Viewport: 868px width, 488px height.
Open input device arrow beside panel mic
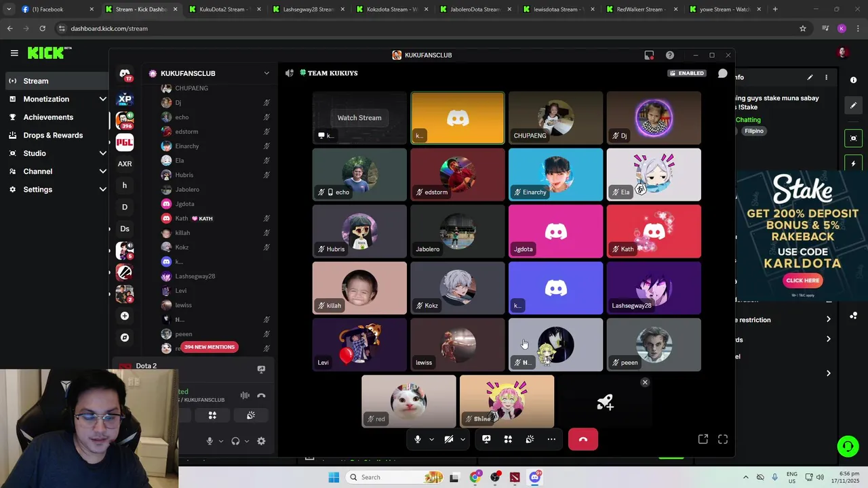tap(221, 441)
